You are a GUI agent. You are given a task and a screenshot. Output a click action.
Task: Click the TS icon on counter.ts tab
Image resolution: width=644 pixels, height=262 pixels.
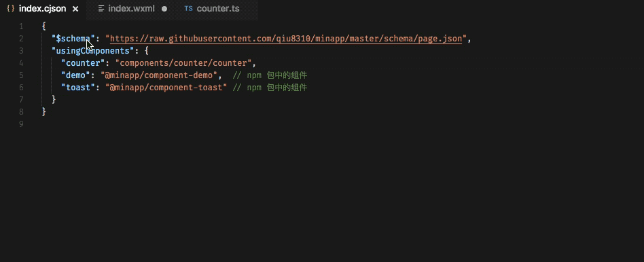(x=189, y=9)
